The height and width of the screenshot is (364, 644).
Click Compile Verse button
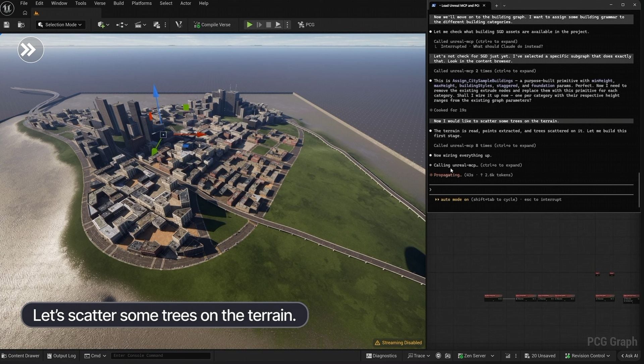tap(212, 24)
